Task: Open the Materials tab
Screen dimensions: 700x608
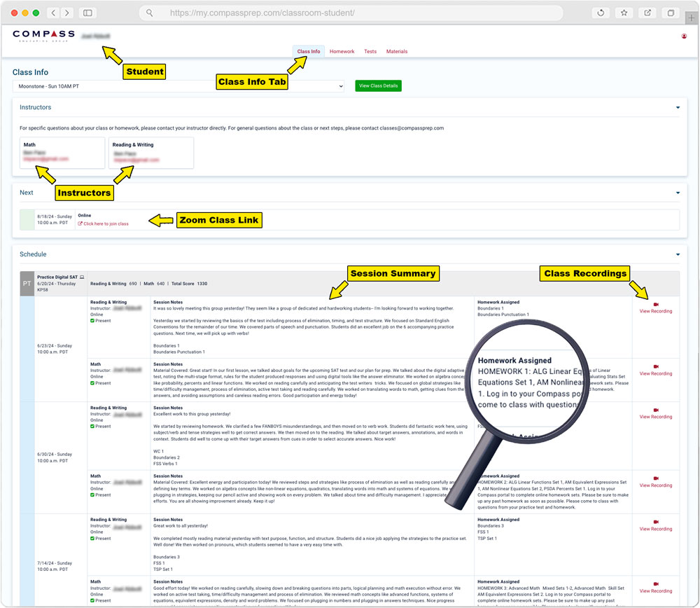Action: pyautogui.click(x=397, y=51)
